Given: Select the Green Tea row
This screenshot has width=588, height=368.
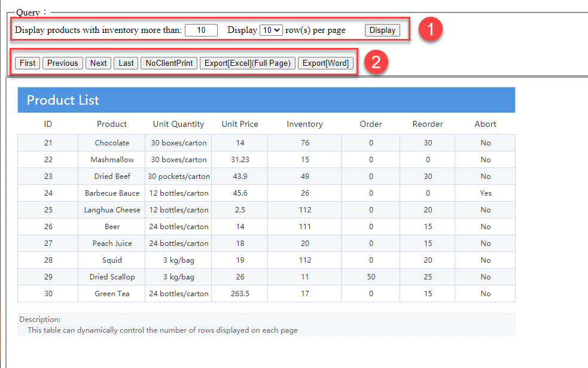Looking at the screenshot, I should [112, 293].
